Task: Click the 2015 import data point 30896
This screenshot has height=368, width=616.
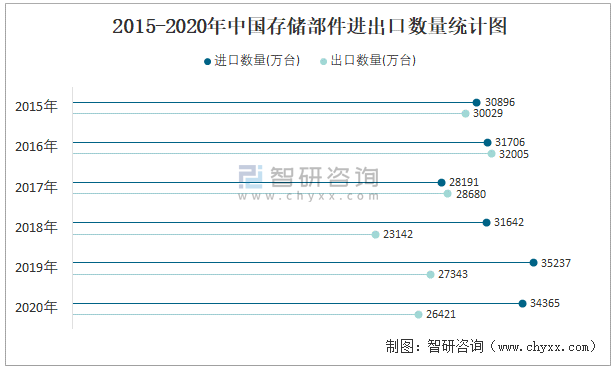Action: [x=477, y=103]
